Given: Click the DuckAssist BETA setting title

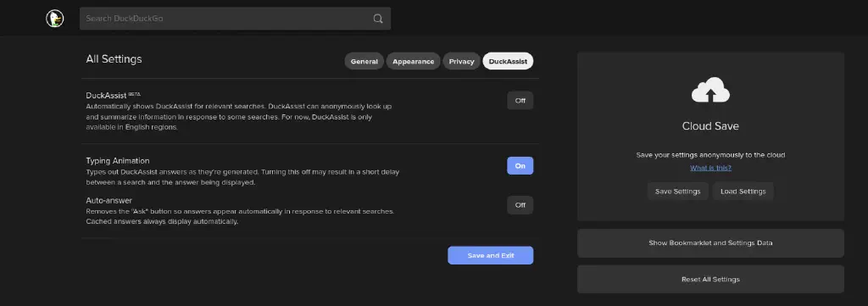Looking at the screenshot, I should click(113, 95).
